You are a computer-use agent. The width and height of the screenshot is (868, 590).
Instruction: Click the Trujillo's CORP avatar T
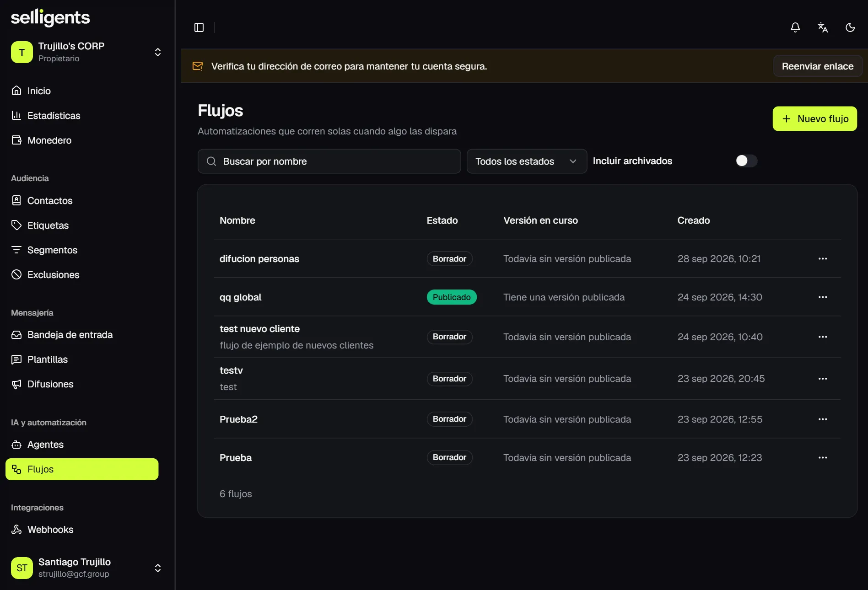[x=22, y=52]
